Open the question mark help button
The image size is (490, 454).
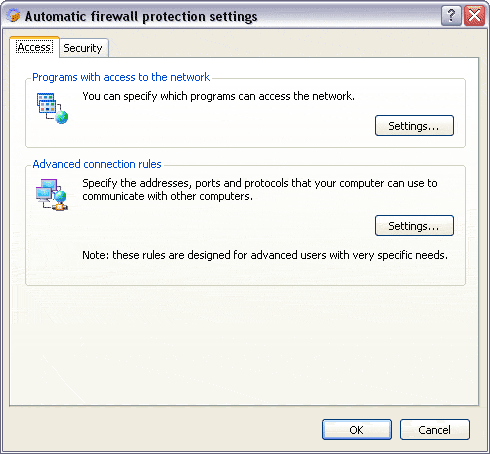(451, 15)
